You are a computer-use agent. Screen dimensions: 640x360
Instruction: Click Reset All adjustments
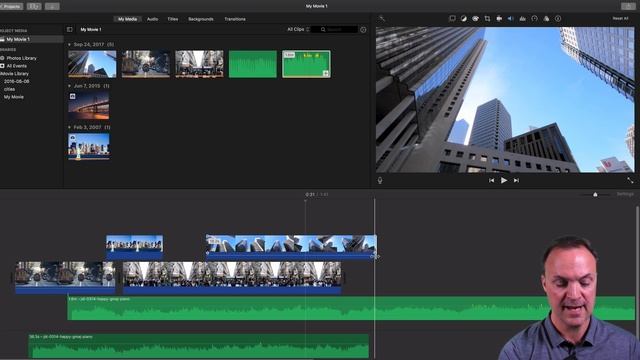(x=620, y=18)
